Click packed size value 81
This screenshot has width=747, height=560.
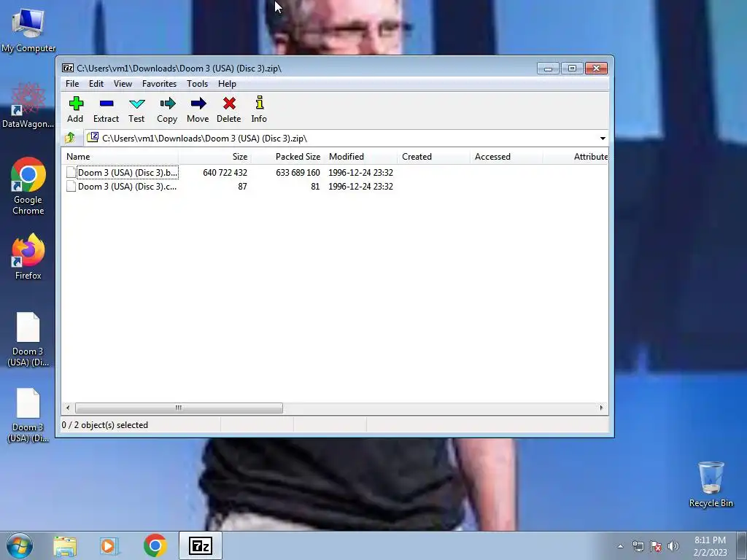[x=315, y=186]
